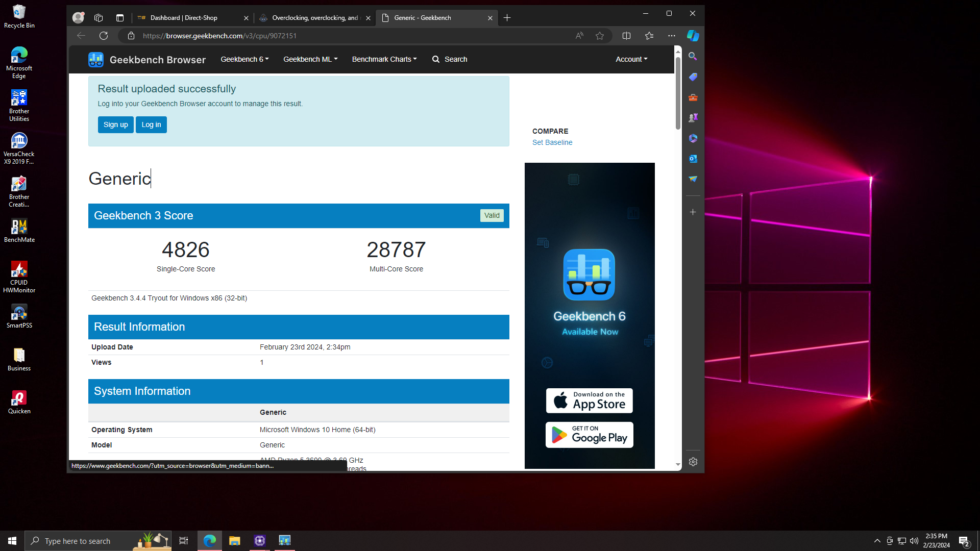Image resolution: width=980 pixels, height=551 pixels.
Task: Open VersaCheck X9 2019 desktop shortcut
Action: (x=19, y=148)
